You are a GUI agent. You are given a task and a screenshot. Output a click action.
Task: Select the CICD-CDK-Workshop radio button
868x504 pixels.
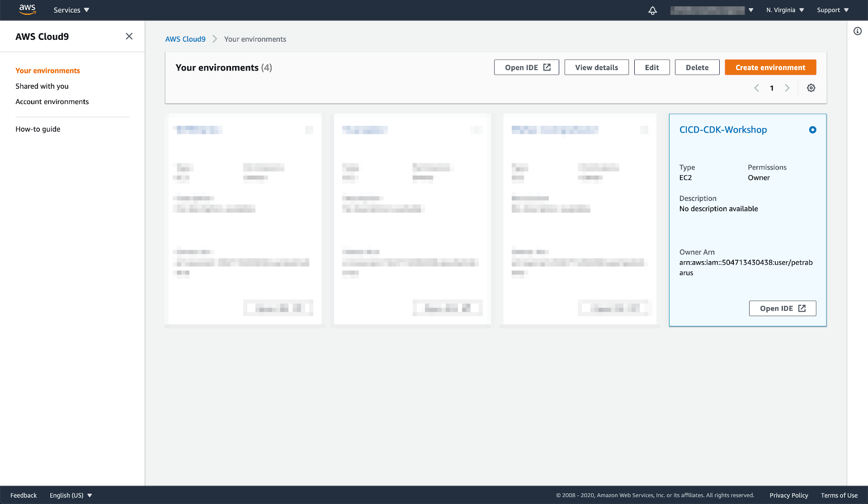pyautogui.click(x=812, y=130)
